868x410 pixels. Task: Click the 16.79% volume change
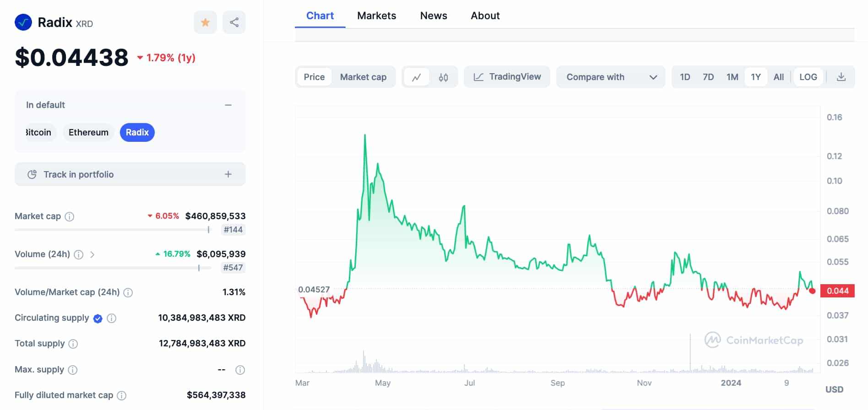173,254
